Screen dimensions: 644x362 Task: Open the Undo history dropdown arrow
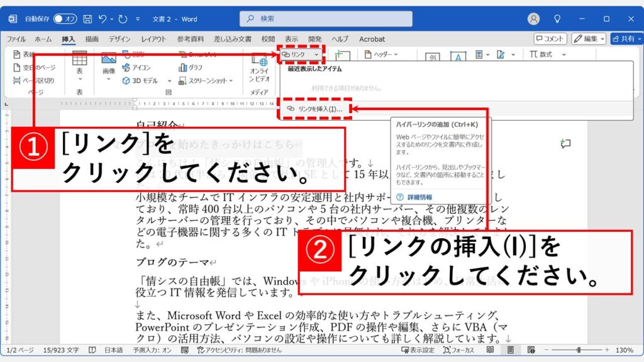(x=112, y=19)
